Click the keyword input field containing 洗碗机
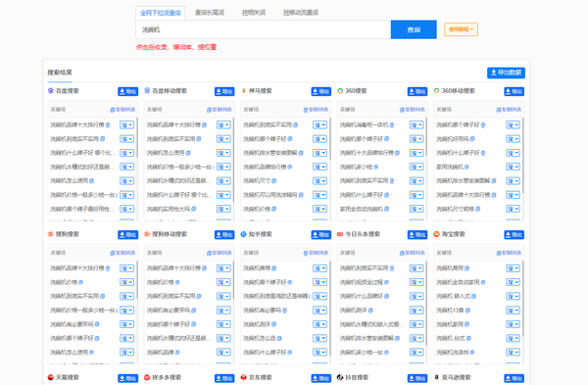The width and height of the screenshot is (588, 385). pos(264,29)
